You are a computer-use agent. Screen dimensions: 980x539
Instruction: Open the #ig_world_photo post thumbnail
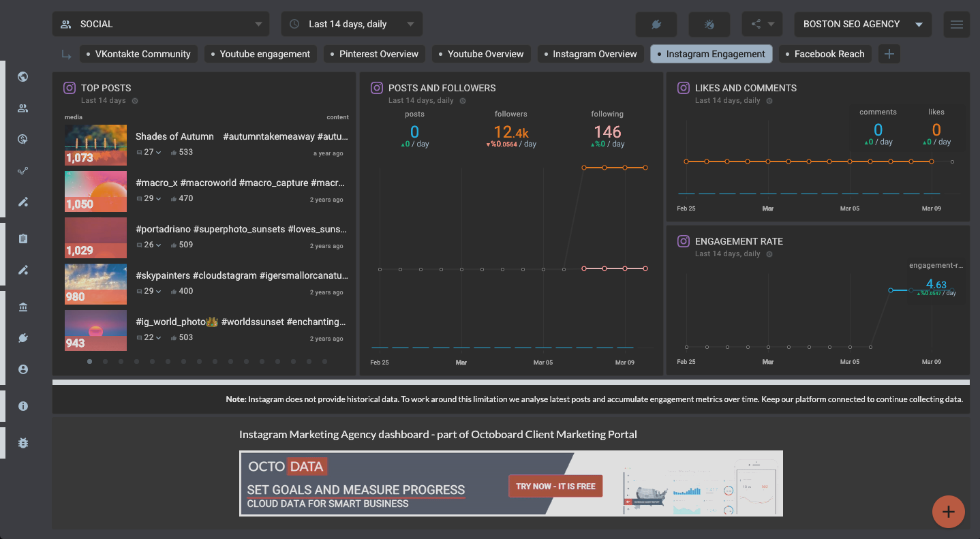[x=95, y=330]
